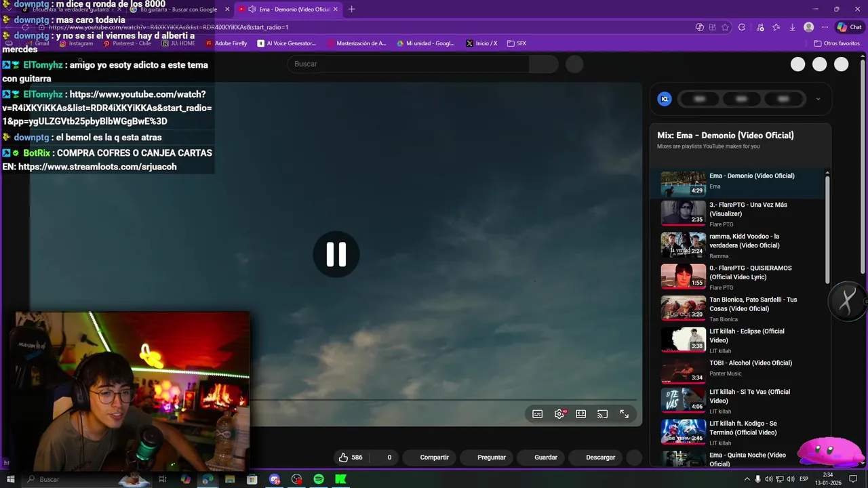This screenshot has width=868, height=488.
Task: Open browser three-dot settings menu
Action: pos(825,27)
